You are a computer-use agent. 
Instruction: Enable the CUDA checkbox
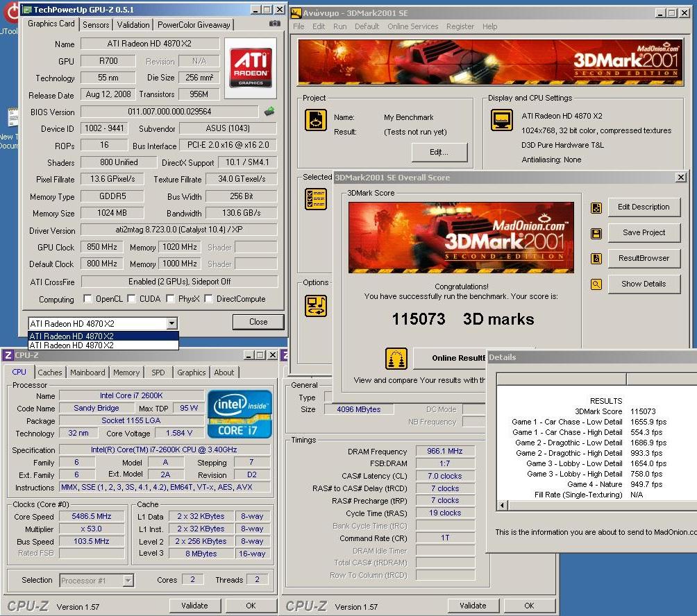click(x=132, y=298)
